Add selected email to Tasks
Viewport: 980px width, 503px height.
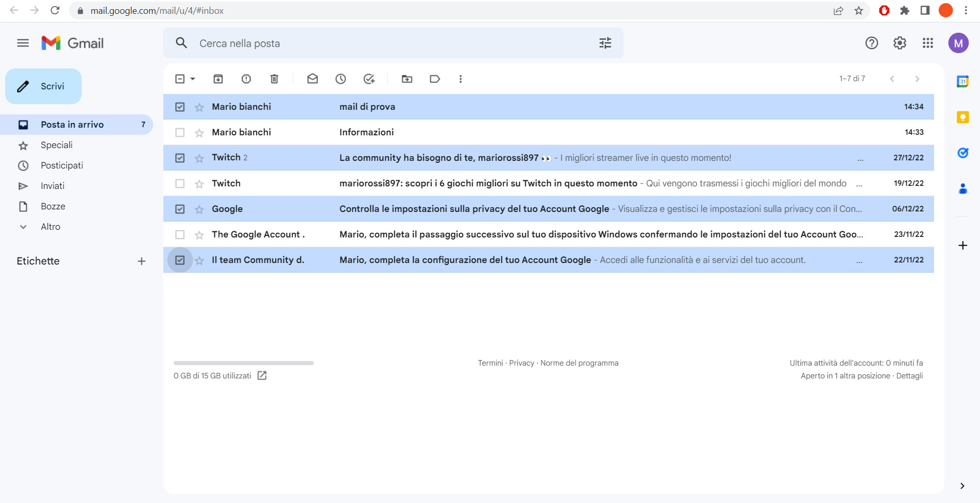pyautogui.click(x=369, y=79)
